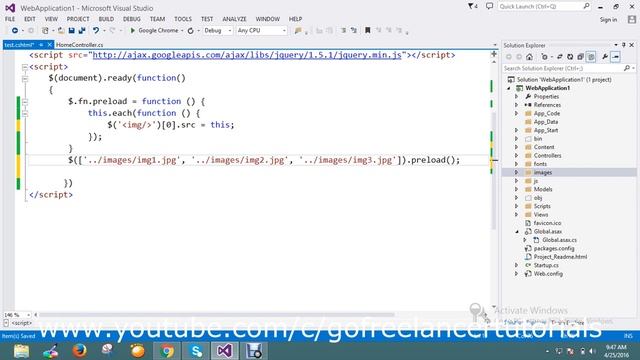Click the editor vertical scrollbar track
This screenshot has width=640, height=360.
494,184
